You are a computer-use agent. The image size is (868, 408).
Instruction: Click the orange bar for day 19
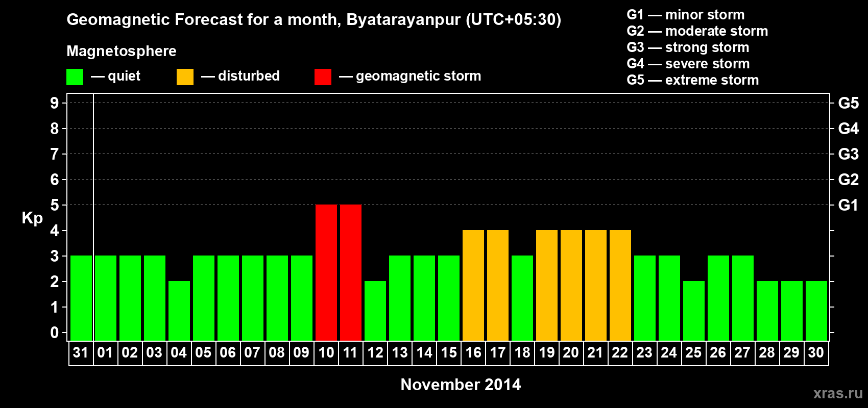(x=547, y=285)
